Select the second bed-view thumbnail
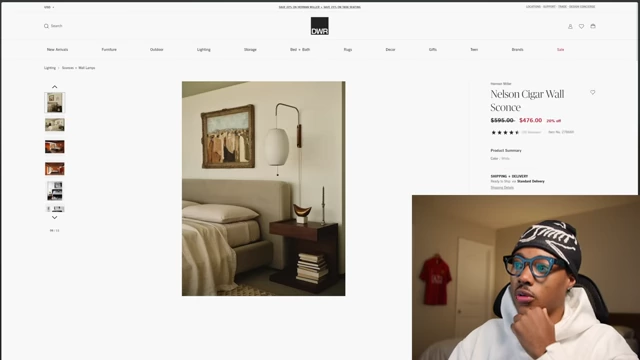The image size is (640, 360). (55, 124)
